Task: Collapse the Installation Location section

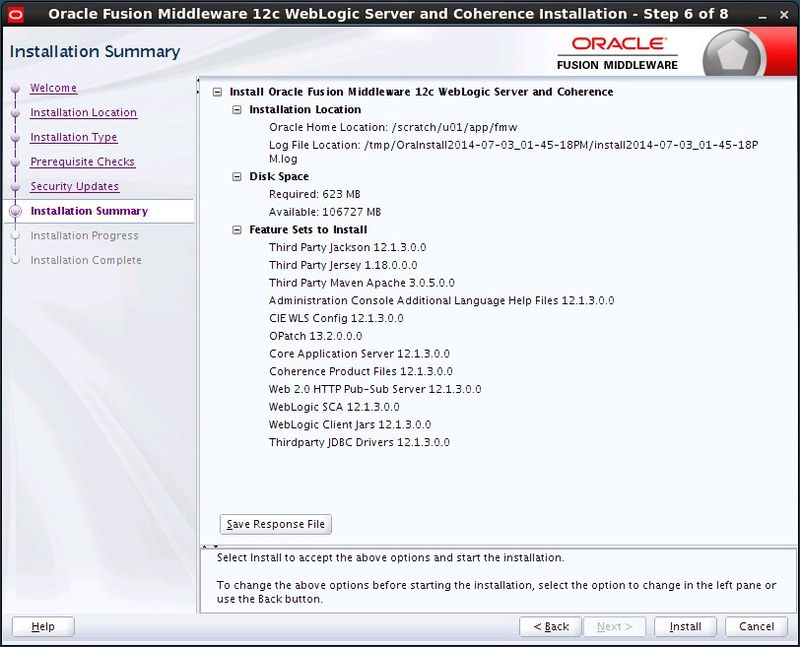Action: point(237,110)
